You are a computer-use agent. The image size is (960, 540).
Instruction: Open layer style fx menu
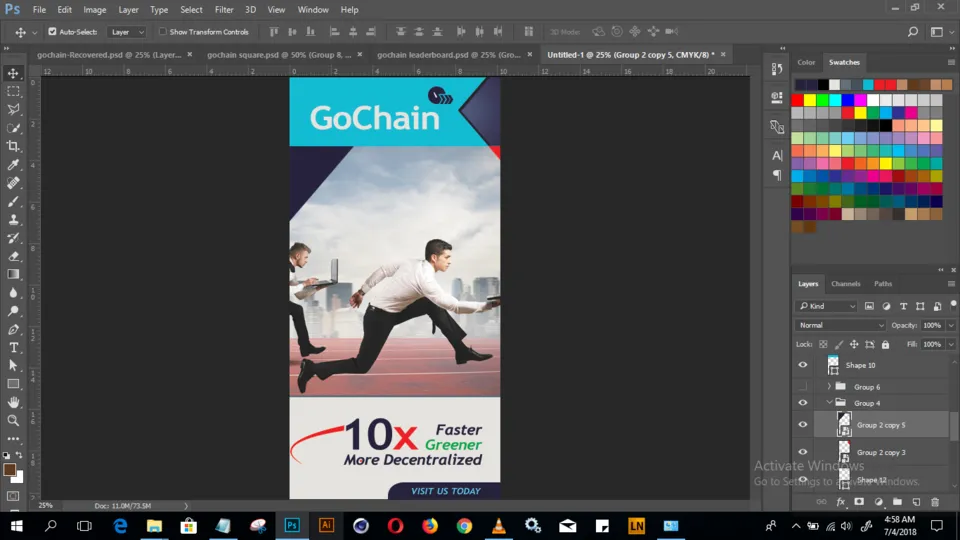841,502
